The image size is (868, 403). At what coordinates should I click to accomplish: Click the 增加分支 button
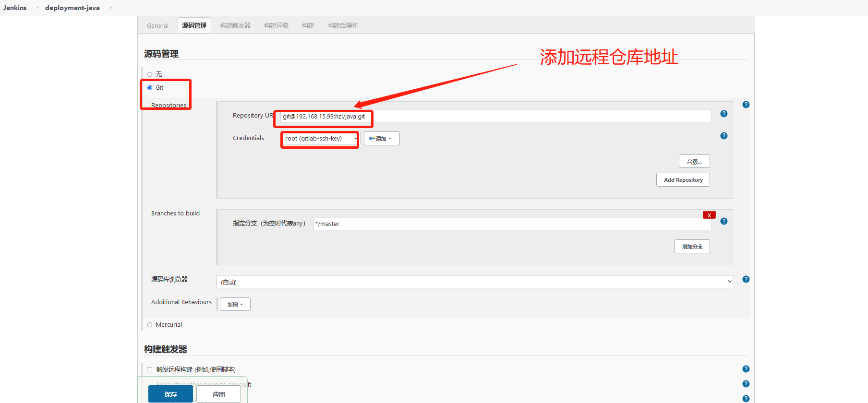click(692, 246)
